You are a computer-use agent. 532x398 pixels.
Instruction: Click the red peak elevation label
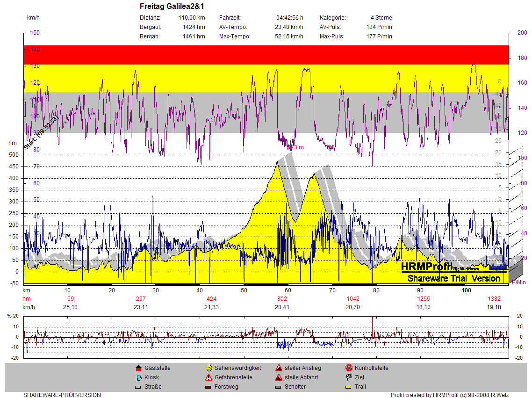295,147
